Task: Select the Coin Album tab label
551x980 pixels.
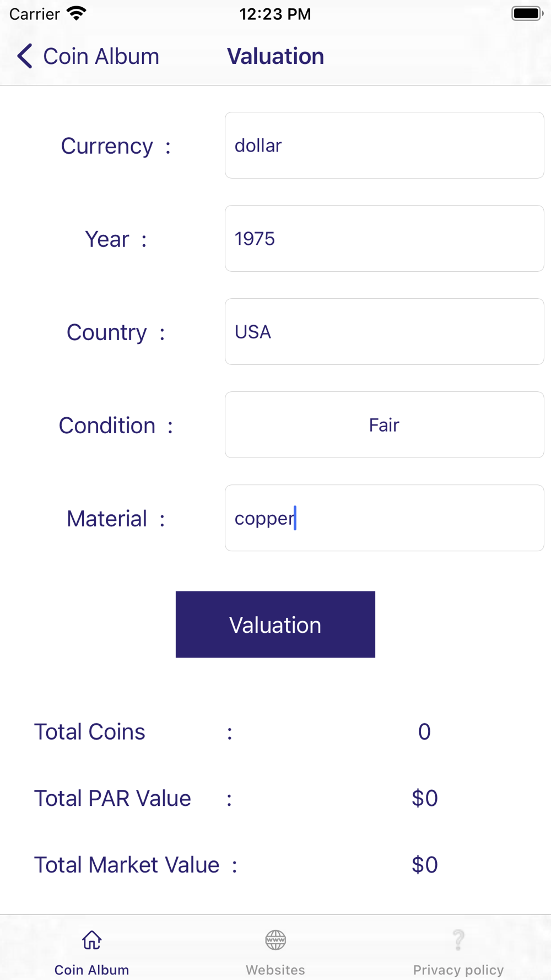Action: pyautogui.click(x=92, y=970)
